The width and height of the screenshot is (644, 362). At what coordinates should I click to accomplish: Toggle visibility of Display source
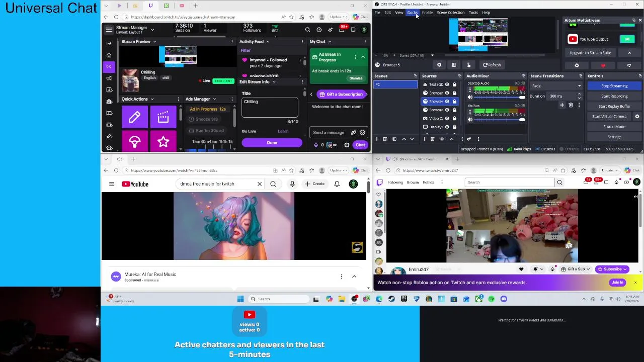coord(447,127)
